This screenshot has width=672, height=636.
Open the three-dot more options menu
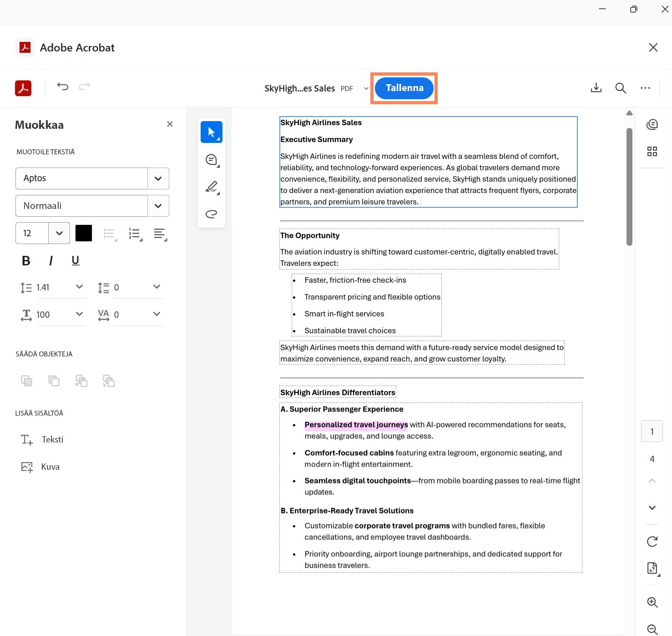click(x=645, y=88)
